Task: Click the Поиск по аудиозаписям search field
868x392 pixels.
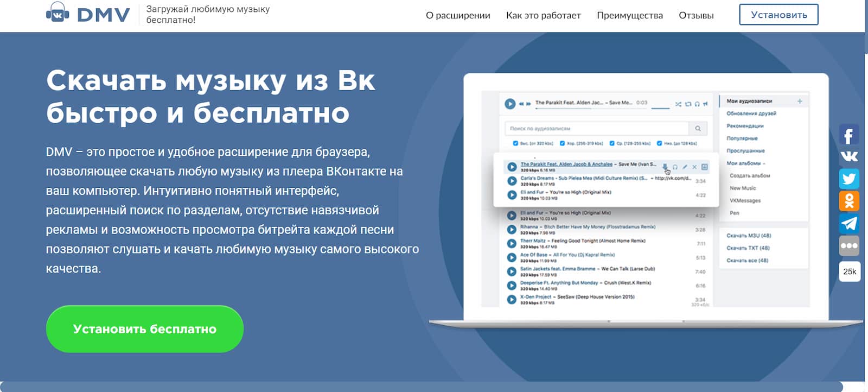Action: pyautogui.click(x=597, y=129)
